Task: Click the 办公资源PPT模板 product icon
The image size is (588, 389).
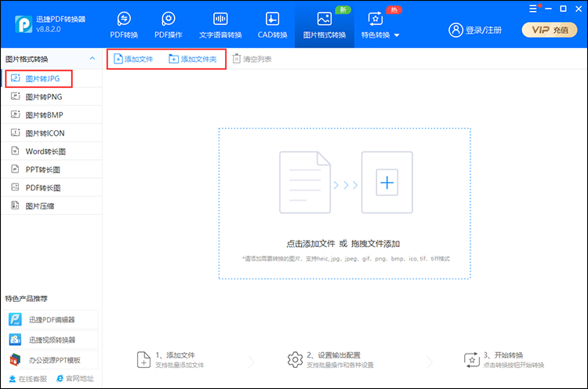Action: (x=16, y=360)
